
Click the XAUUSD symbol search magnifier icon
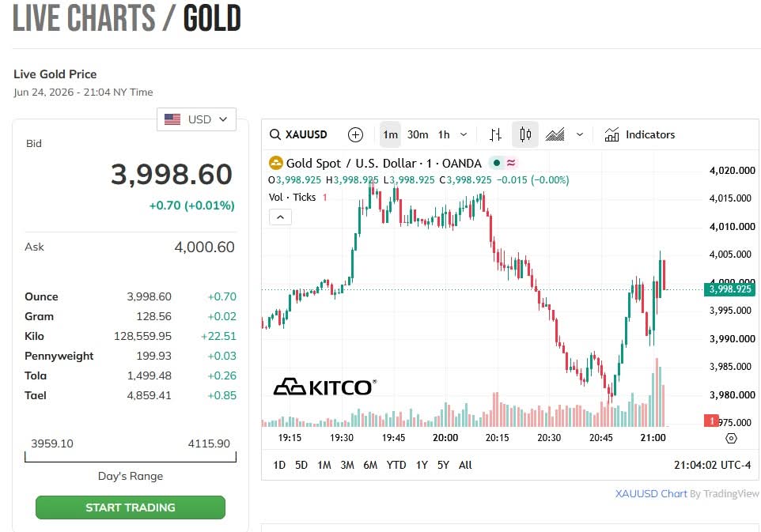(x=274, y=134)
